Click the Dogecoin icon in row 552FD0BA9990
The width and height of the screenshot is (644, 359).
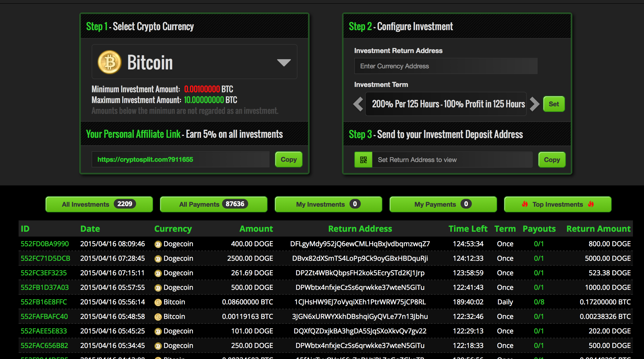(x=158, y=244)
